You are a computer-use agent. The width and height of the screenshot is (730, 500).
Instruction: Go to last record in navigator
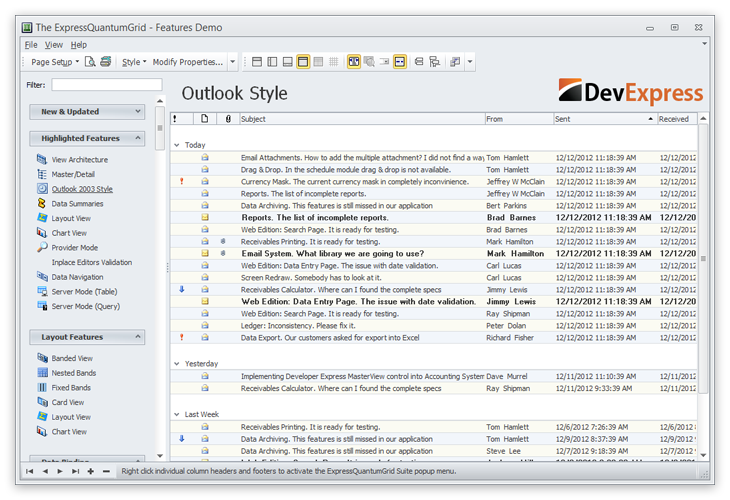pyautogui.click(x=76, y=471)
